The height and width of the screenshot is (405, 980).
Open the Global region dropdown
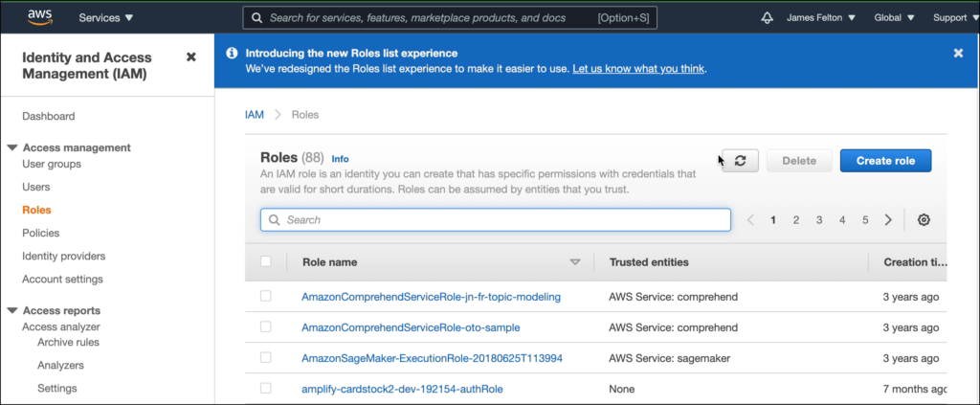(894, 17)
